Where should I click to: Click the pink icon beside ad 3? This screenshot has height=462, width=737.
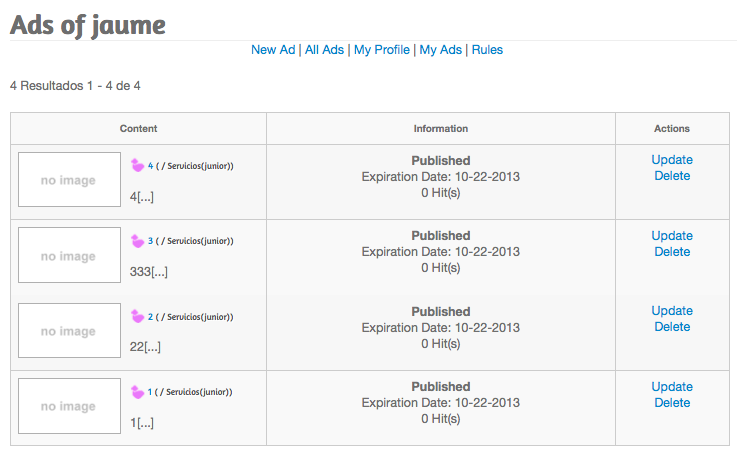[137, 241]
